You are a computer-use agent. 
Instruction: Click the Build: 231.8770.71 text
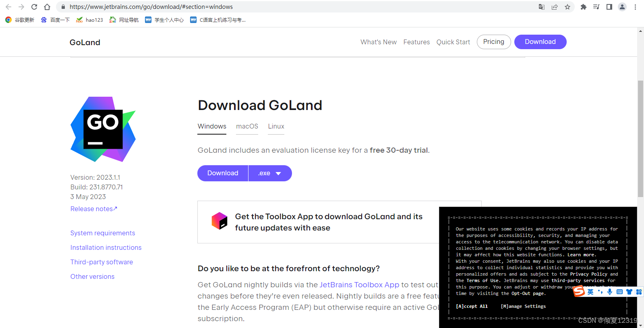click(x=97, y=187)
